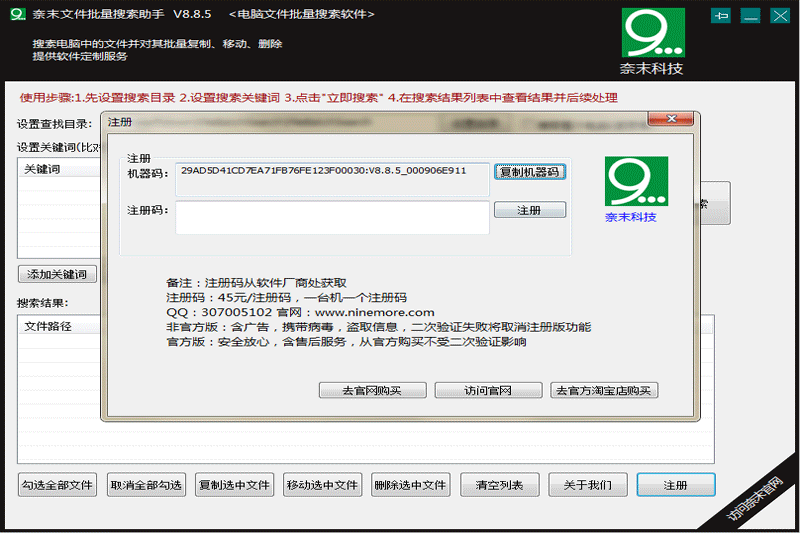The height and width of the screenshot is (533, 800).
Task: Click 注册 button beside the registration code field
Action: 530,210
